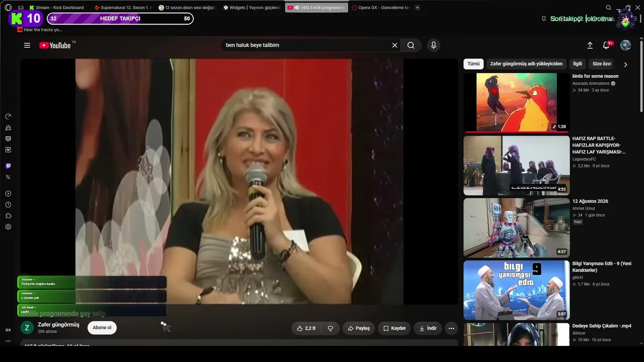Expand more filter chips with right arrow
644x362 pixels.
point(625,64)
